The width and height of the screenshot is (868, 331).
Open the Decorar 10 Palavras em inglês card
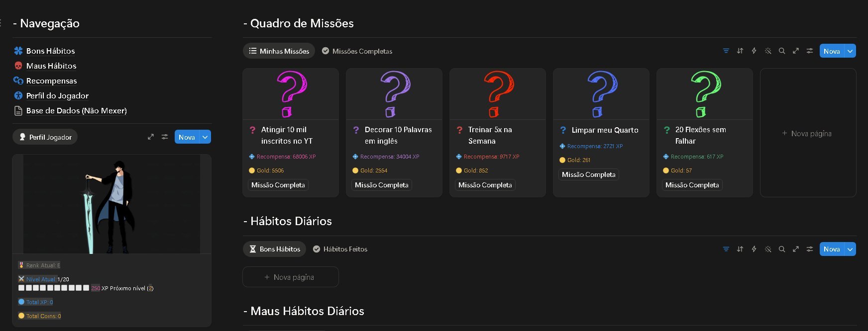pos(394,133)
